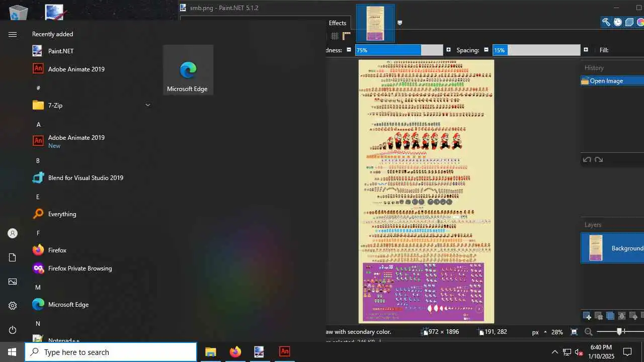The width and height of the screenshot is (644, 362).
Task: Click the zoom slider in Paint.NET status bar
Action: click(x=620, y=332)
